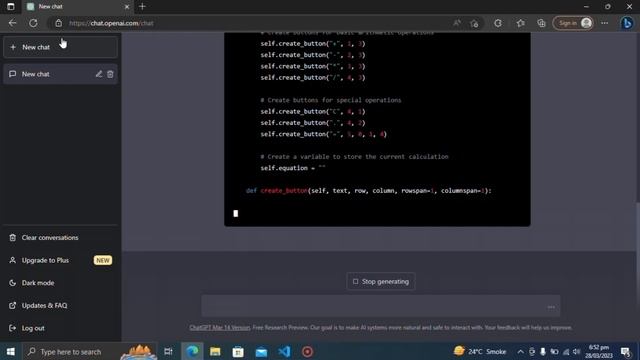Click the message input box
Screen dimensions: 640x360
[380, 306]
